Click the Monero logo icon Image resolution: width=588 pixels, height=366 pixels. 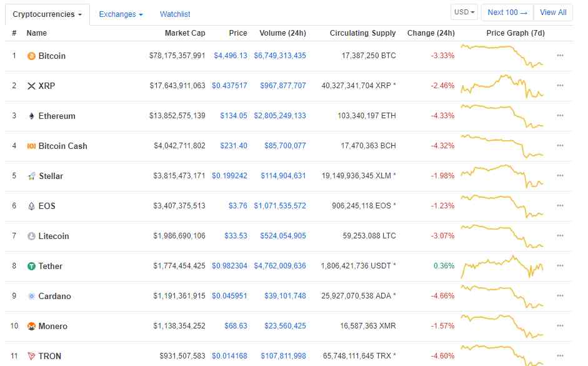coord(31,327)
